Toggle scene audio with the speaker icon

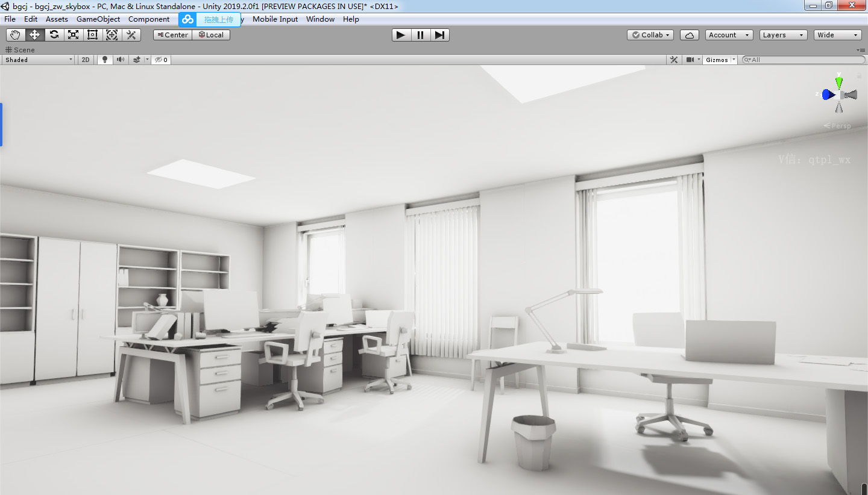click(x=121, y=60)
